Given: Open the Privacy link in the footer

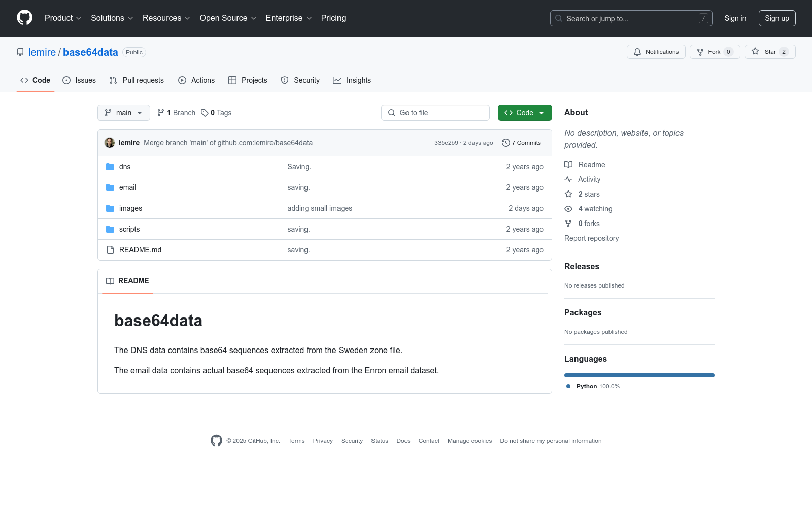Looking at the screenshot, I should [x=323, y=441].
